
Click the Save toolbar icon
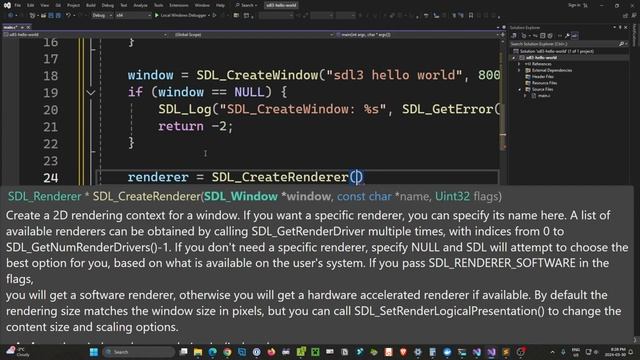point(51,16)
